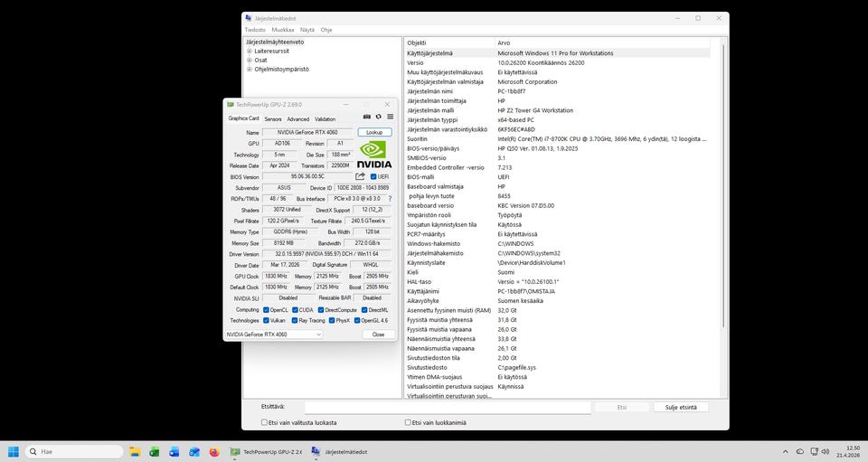Image resolution: width=868 pixels, height=462 pixels.
Task: Open the Muokkaa menu
Action: click(x=283, y=30)
